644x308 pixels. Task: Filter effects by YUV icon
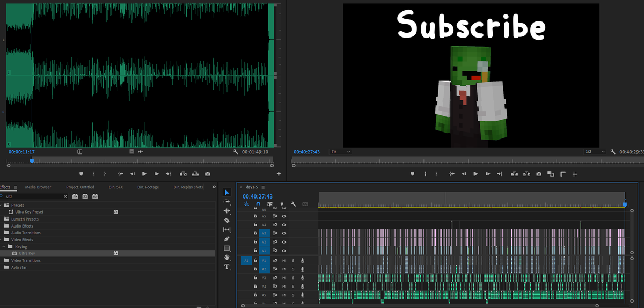point(95,196)
